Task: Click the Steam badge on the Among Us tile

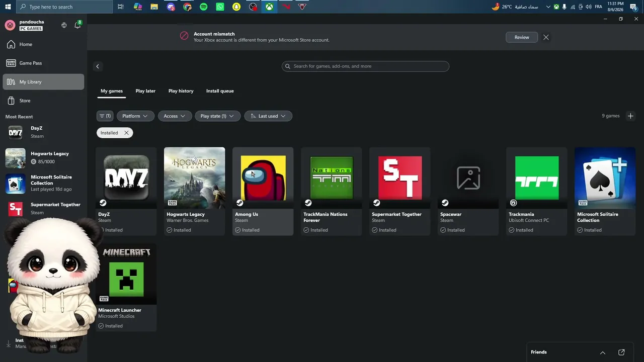Action: [x=239, y=203]
